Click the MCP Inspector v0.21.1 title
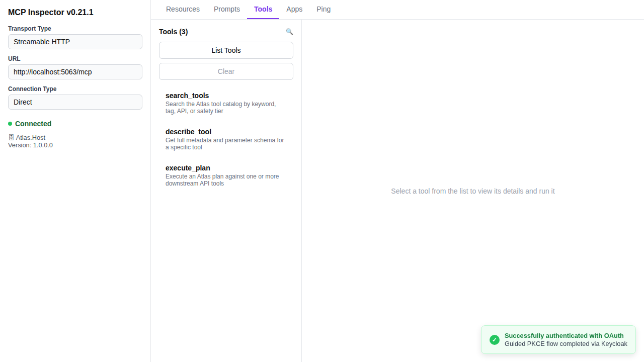This screenshot has width=644, height=362. click(x=50, y=12)
